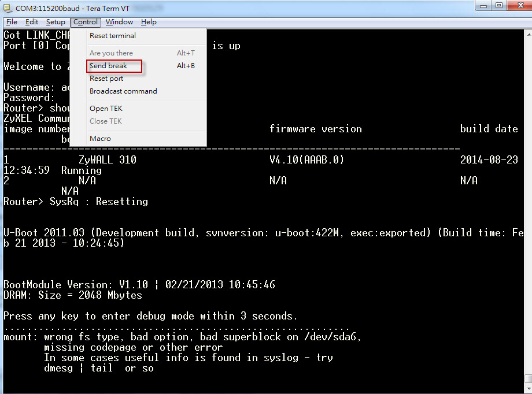The image size is (532, 394).
Task: Open the Edit menu
Action: [31, 22]
